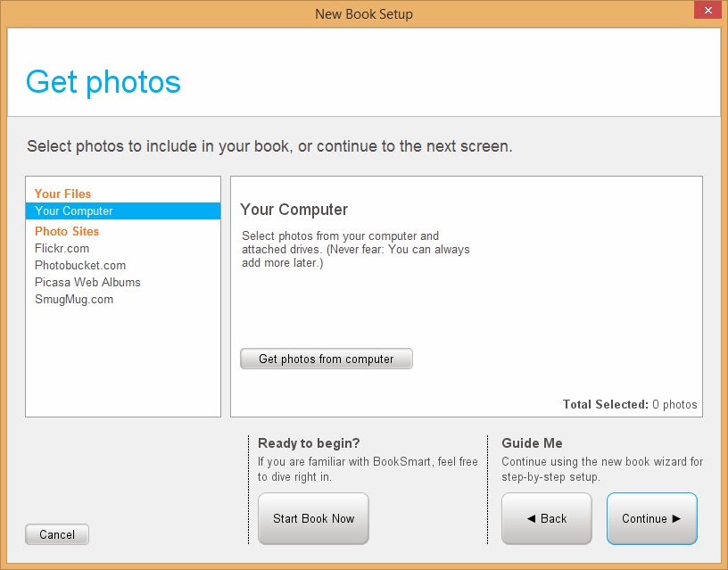Go Back to the previous step

point(547,518)
